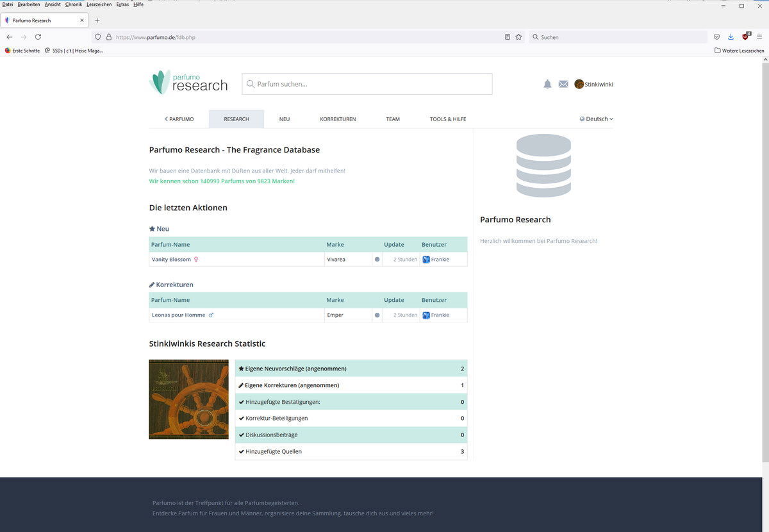Open the Vanity Blossom perfume link
This screenshot has height=532, width=769.
pyautogui.click(x=171, y=260)
